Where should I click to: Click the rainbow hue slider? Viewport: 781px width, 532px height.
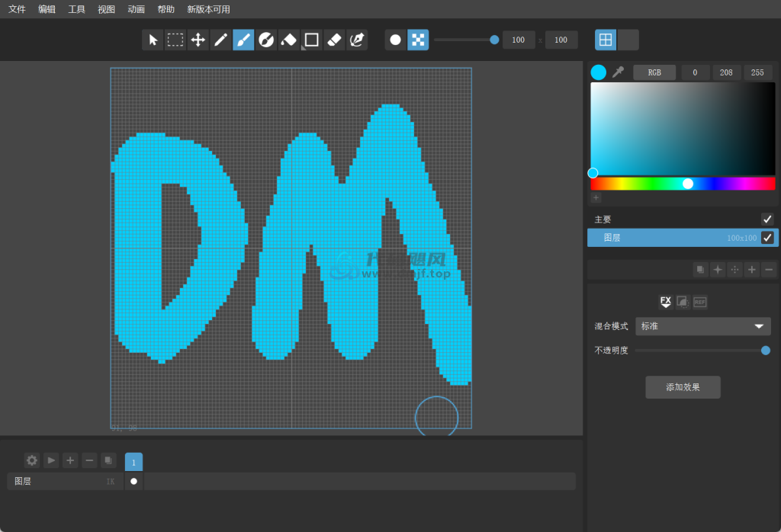683,184
